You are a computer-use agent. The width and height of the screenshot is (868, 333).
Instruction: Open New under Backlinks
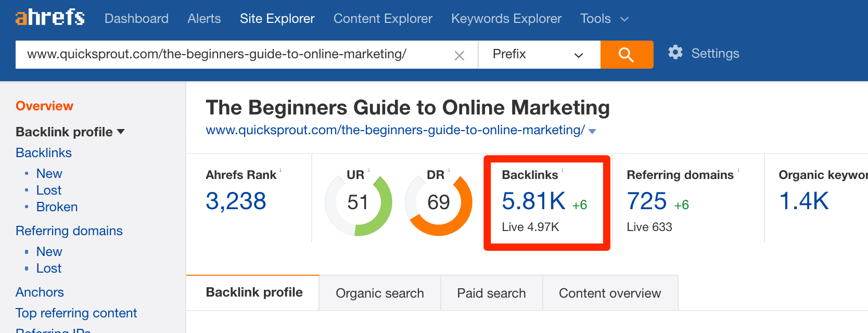49,173
